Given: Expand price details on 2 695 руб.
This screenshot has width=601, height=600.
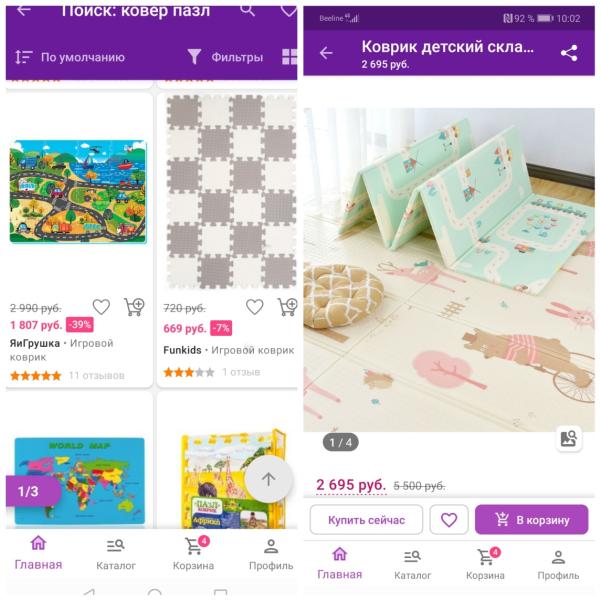Looking at the screenshot, I should tap(351, 485).
